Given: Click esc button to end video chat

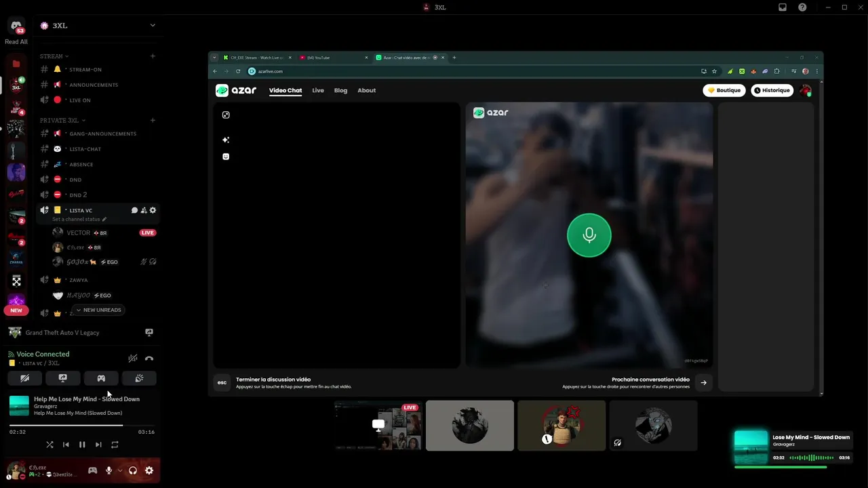Looking at the screenshot, I should [x=222, y=382].
